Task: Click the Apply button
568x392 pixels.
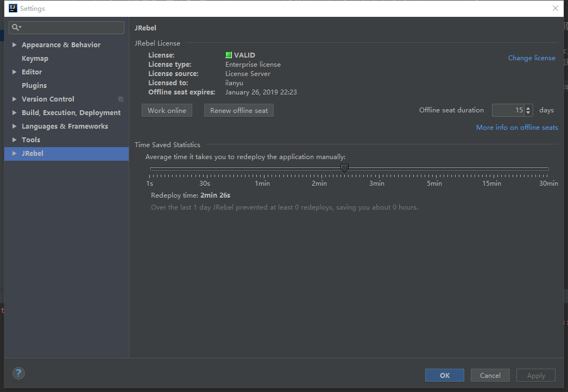Action: point(536,375)
